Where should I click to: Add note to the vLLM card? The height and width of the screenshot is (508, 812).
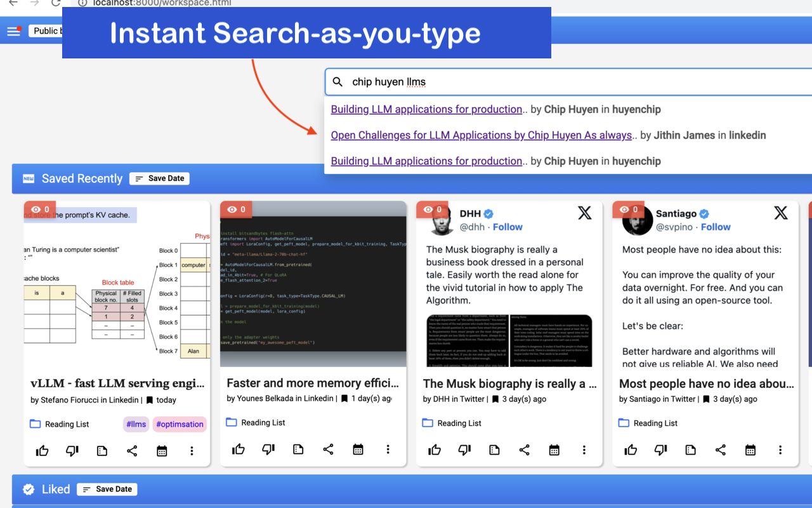102,451
